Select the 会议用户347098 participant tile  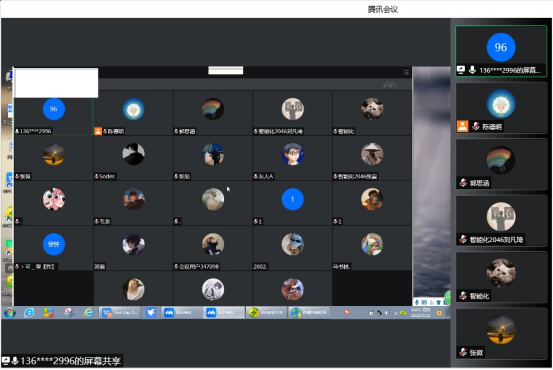213,248
